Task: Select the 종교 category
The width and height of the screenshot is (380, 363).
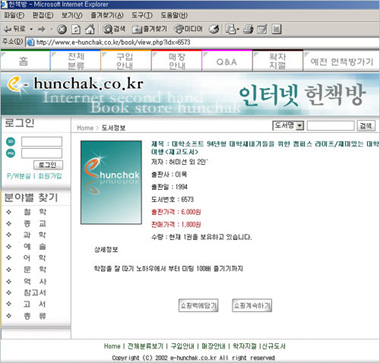Action: pyautogui.click(x=35, y=223)
